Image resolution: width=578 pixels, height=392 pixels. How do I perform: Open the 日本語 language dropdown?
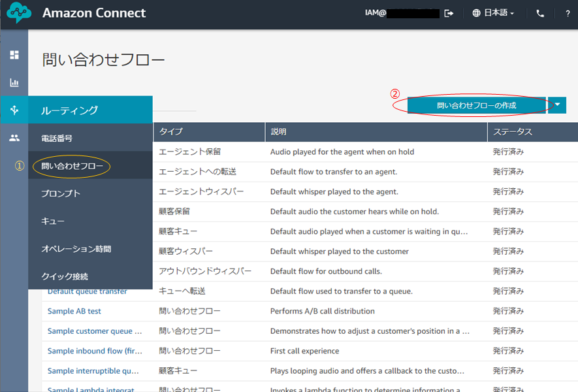tap(493, 13)
